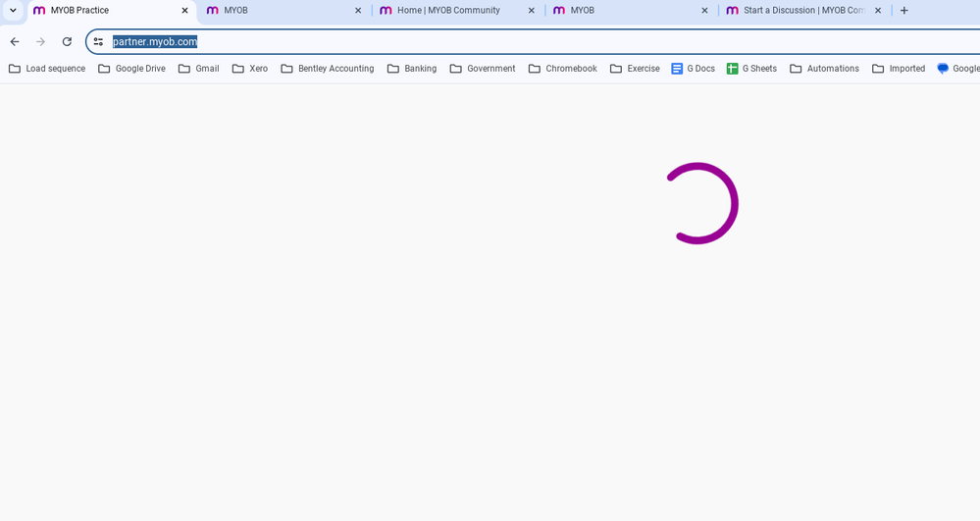Open the Banking bookmarks folder
The height and width of the screenshot is (521, 980).
(x=412, y=69)
